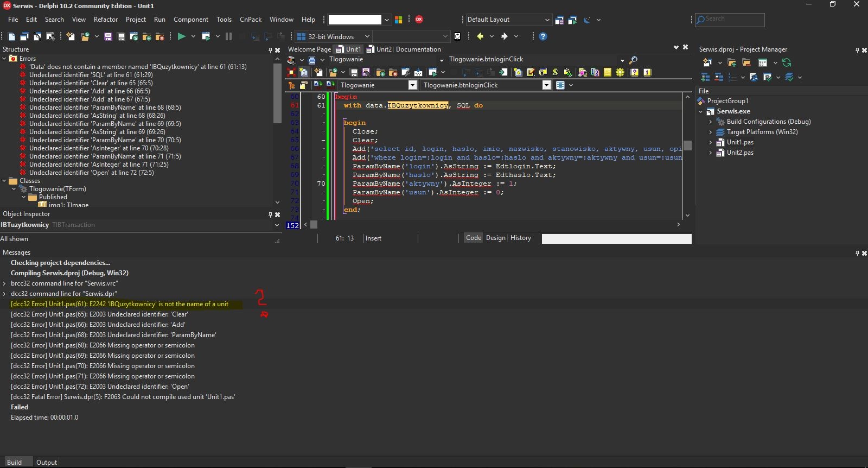Click the blue Help icon
This screenshot has width=868, height=468.
[x=543, y=36]
